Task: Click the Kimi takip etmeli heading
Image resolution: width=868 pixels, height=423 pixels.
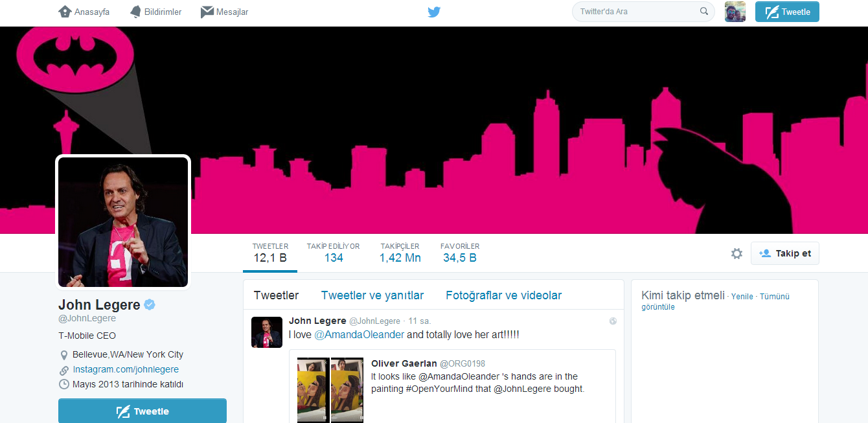Action: pos(683,295)
